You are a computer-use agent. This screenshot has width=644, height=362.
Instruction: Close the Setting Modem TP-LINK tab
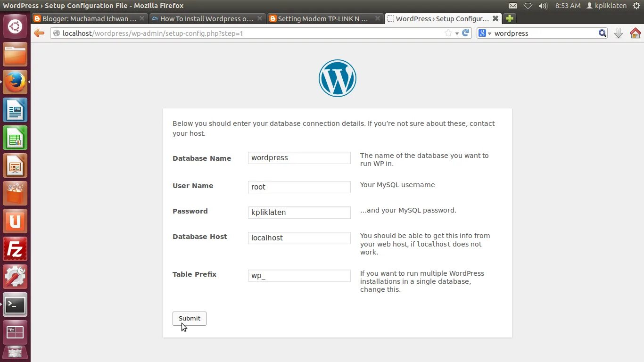pyautogui.click(x=378, y=19)
